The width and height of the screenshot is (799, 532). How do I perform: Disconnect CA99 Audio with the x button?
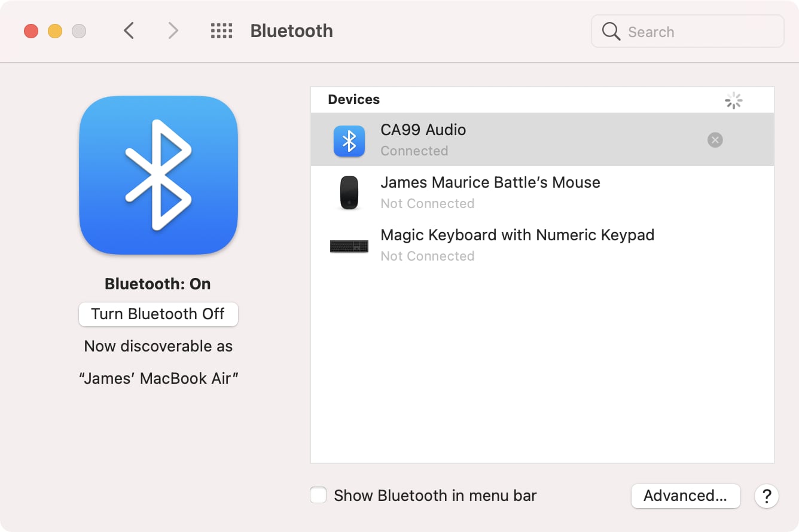pos(715,140)
